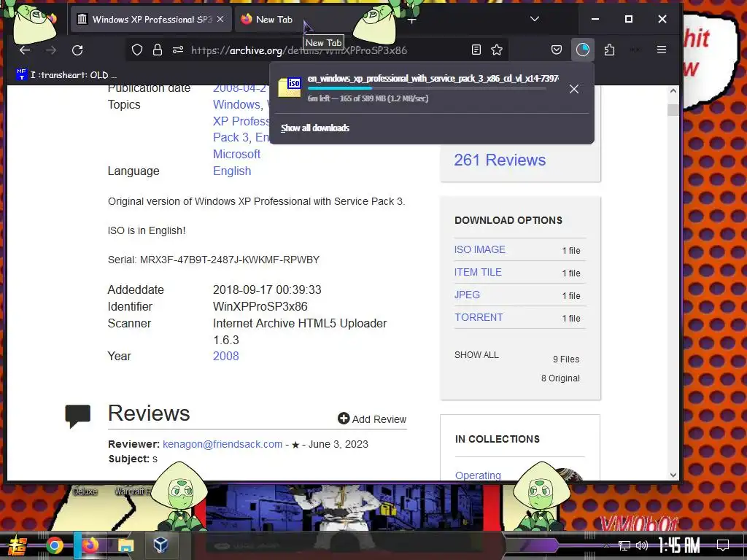Open the transheart bookmark in bookmarks bar

click(x=66, y=75)
